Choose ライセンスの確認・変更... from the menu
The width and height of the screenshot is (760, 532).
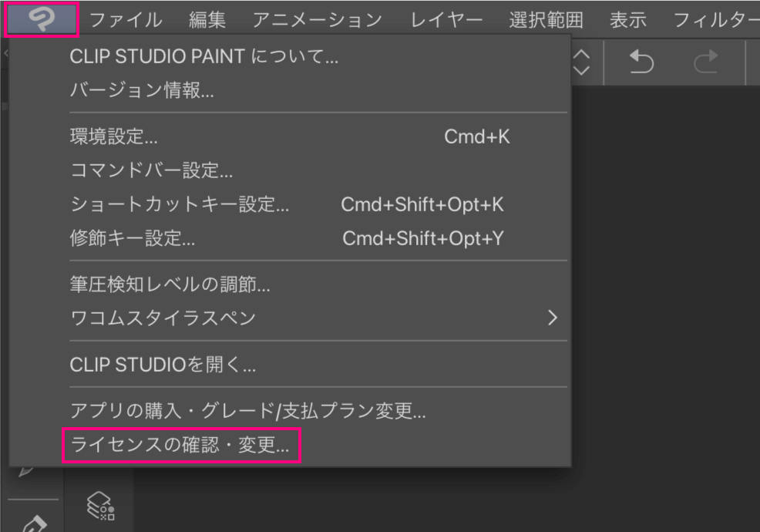pyautogui.click(x=180, y=446)
